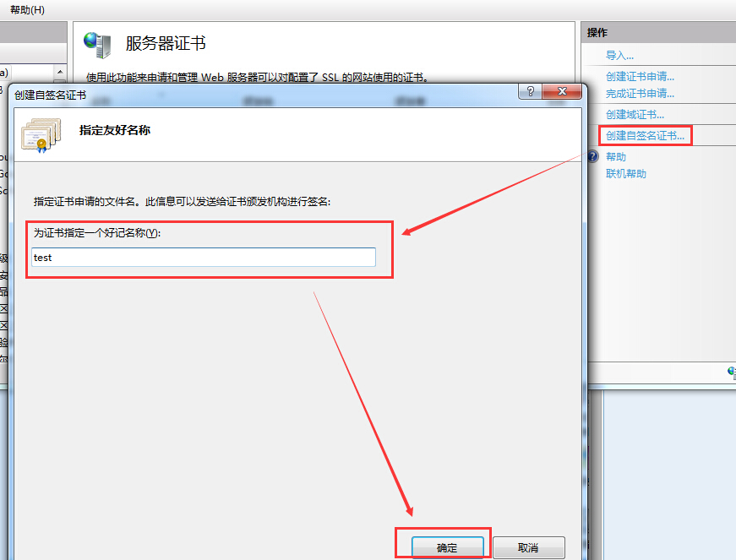Click the 操作 panel header

(x=597, y=32)
